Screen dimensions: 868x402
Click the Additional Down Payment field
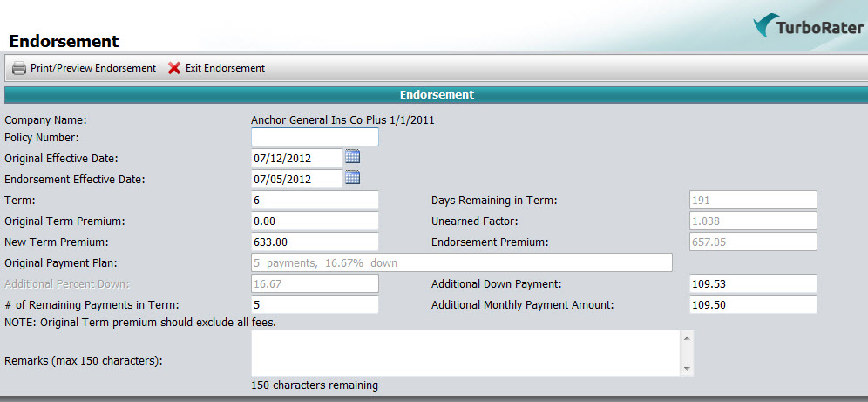click(752, 283)
